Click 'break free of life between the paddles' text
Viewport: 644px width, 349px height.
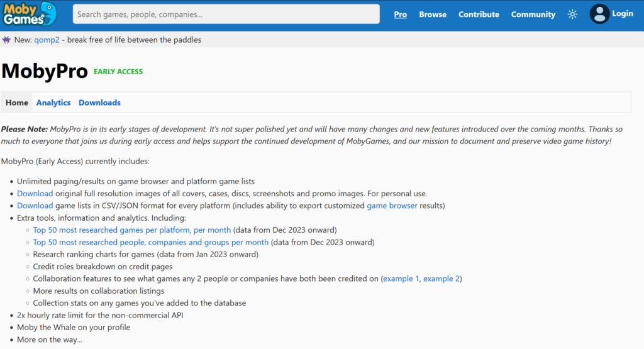point(135,40)
